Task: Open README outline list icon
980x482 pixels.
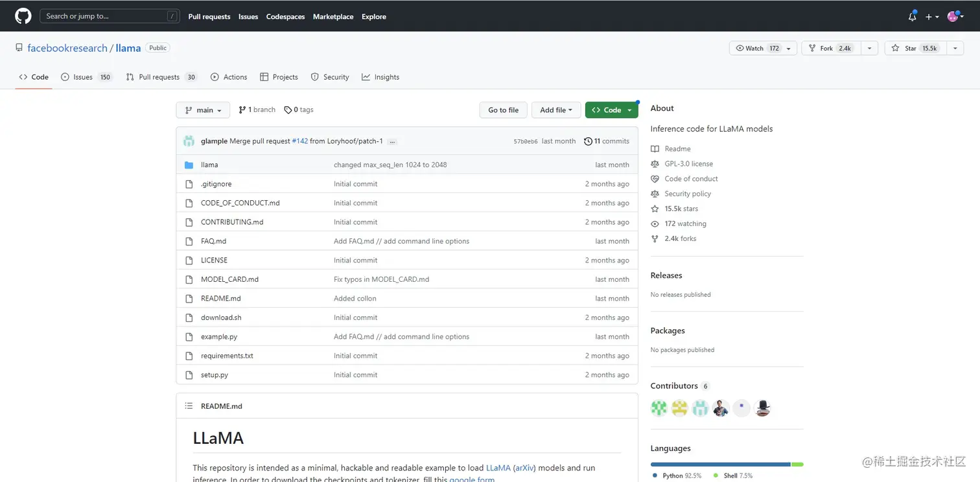Action: pos(189,406)
